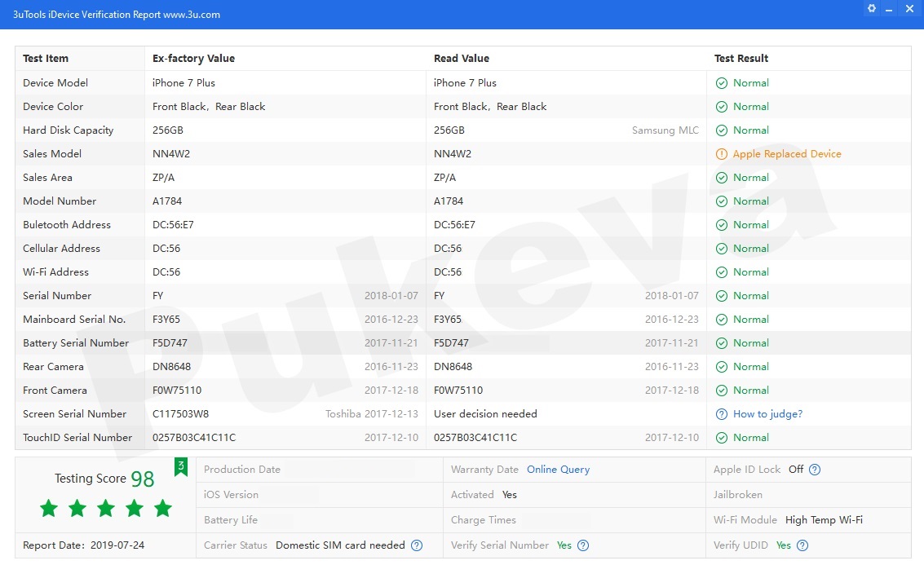Click the help icon next to Verify Serial Number
This screenshot has height=565, width=924.
click(583, 545)
